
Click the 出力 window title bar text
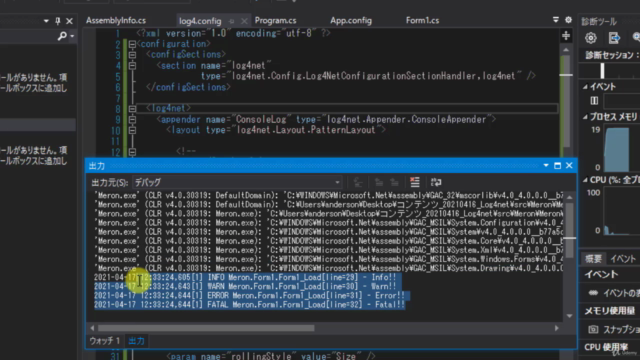point(97,166)
